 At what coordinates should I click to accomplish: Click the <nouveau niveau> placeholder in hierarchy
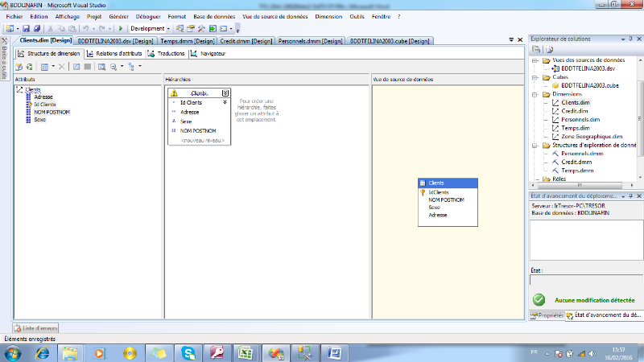coord(203,140)
